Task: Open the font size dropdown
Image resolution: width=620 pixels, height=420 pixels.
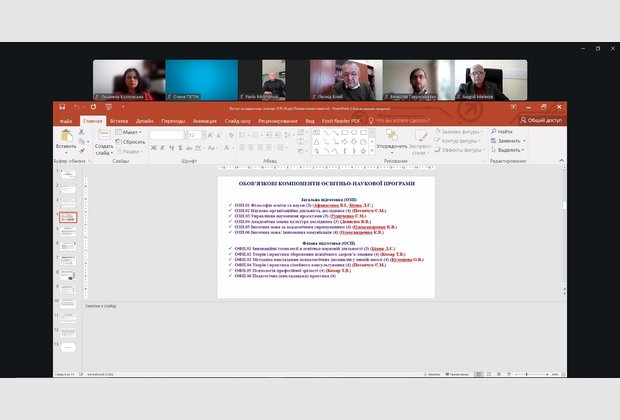Action: (x=200, y=134)
